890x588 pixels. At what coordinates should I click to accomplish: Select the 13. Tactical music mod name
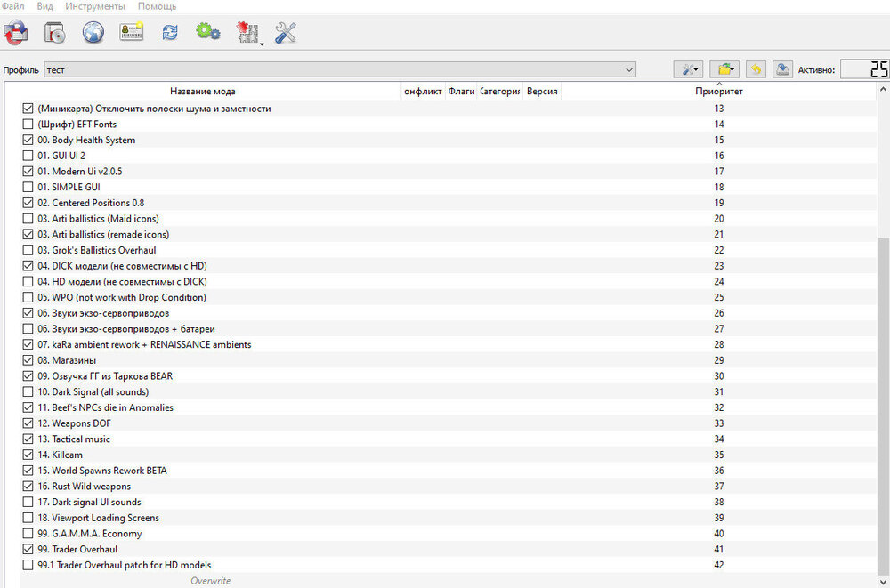(x=74, y=439)
